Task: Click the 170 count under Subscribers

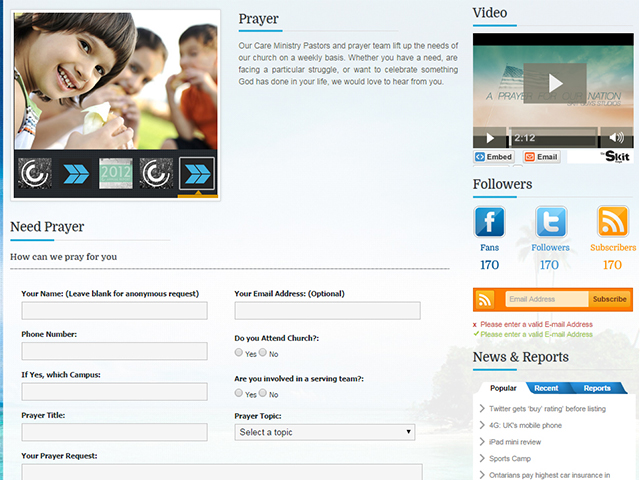Action: (x=612, y=265)
